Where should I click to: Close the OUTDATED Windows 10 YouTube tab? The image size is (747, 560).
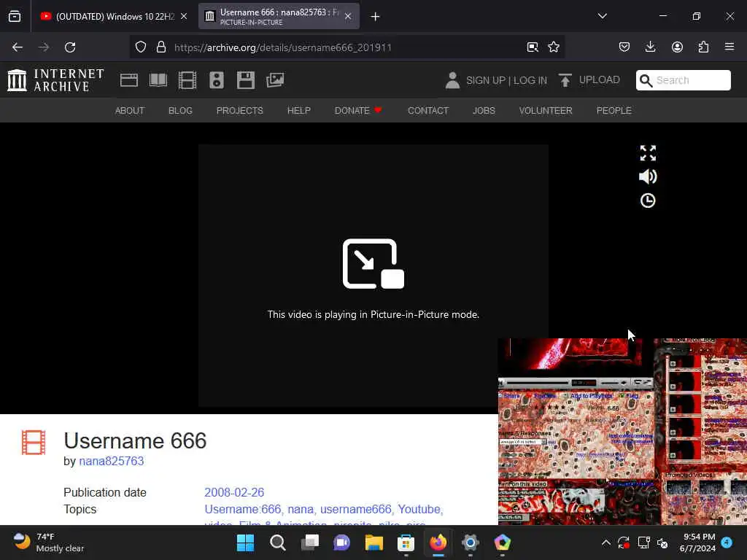tap(184, 16)
